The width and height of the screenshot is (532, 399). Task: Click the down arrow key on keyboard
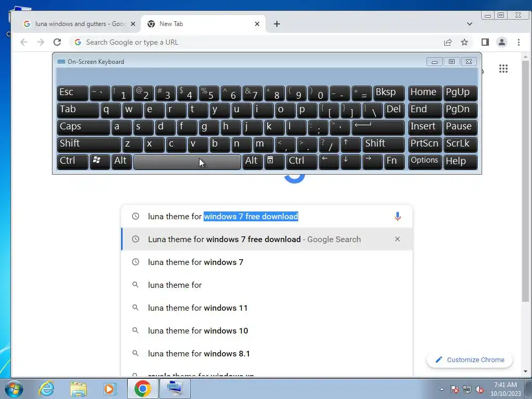351,162
